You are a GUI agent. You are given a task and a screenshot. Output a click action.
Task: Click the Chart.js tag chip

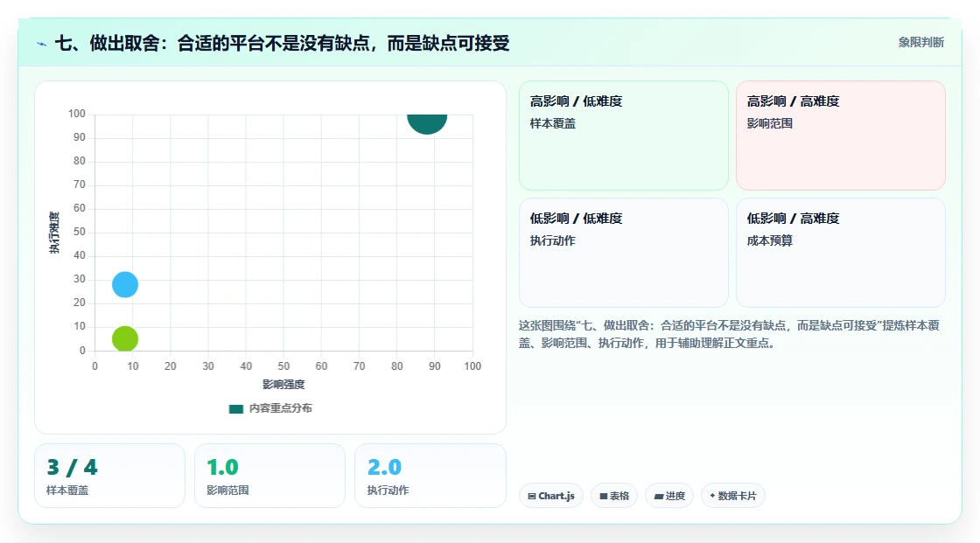(x=551, y=496)
